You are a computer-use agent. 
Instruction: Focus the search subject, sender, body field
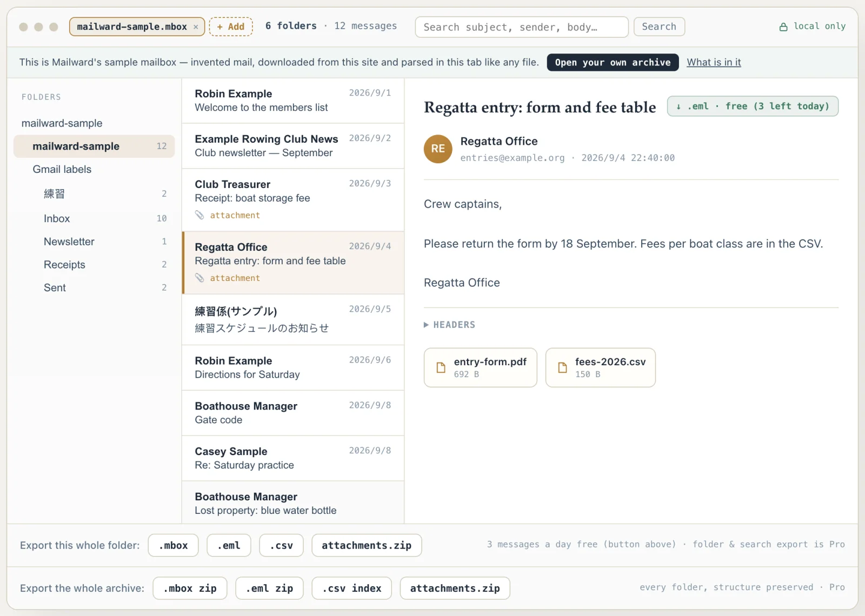[522, 27]
